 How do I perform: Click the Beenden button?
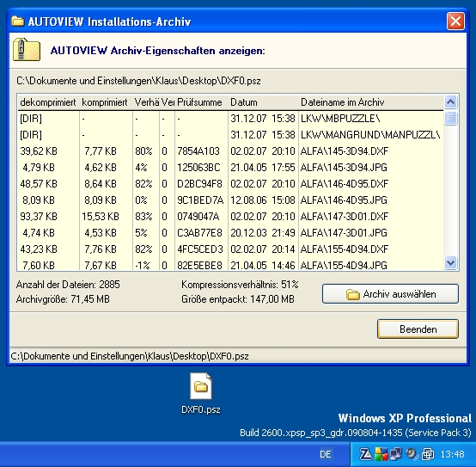(x=418, y=329)
